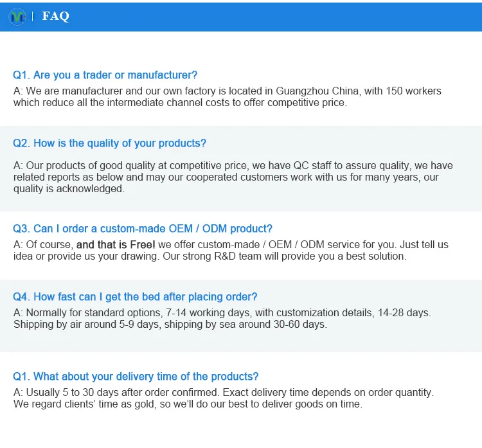This screenshot has height=448, width=482.
Task: Open the Q2 product quality question
Action: (x=110, y=143)
